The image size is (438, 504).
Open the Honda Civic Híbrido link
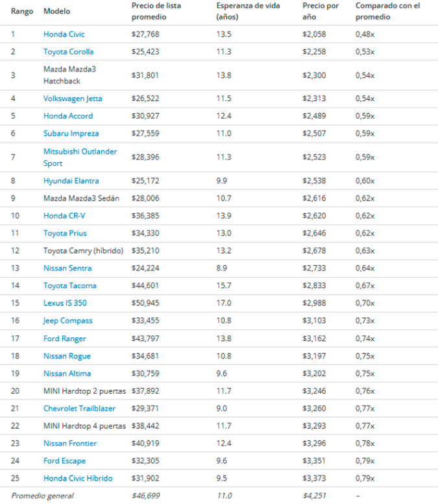[78, 479]
